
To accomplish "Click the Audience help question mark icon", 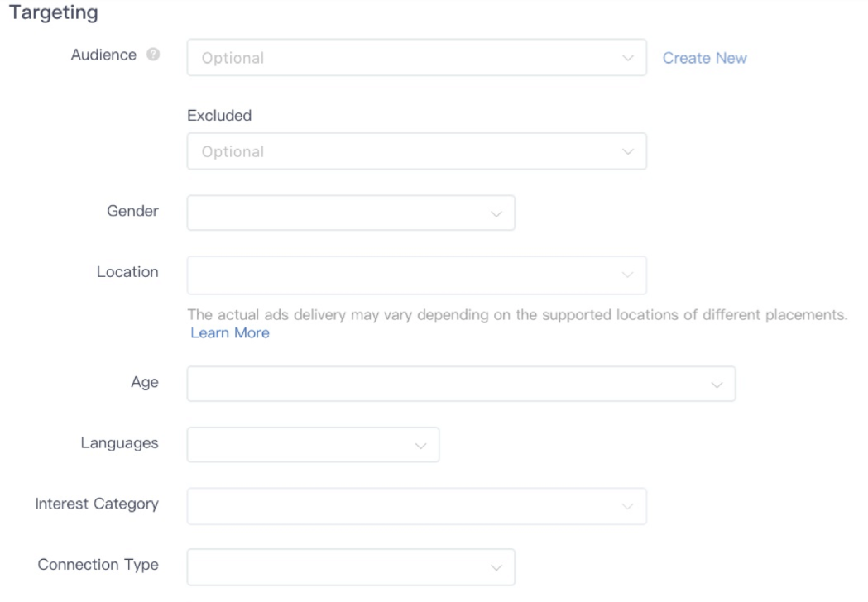I will tap(152, 55).
